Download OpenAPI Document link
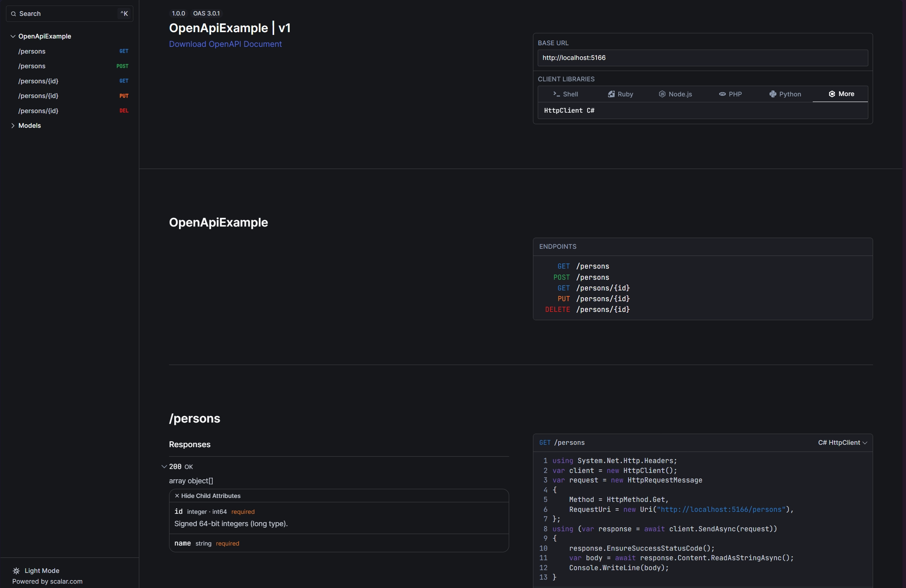Viewport: 906px width, 588px height. 225,44
